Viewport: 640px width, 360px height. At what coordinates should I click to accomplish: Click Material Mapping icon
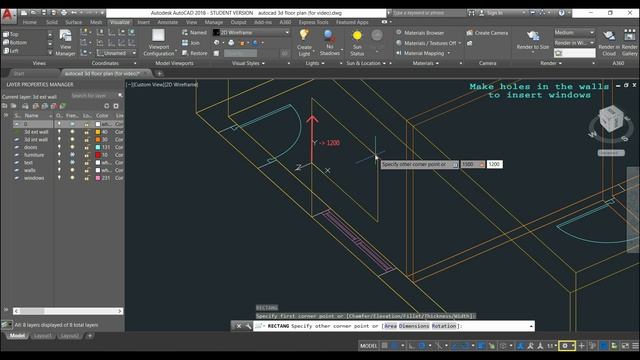[399, 53]
